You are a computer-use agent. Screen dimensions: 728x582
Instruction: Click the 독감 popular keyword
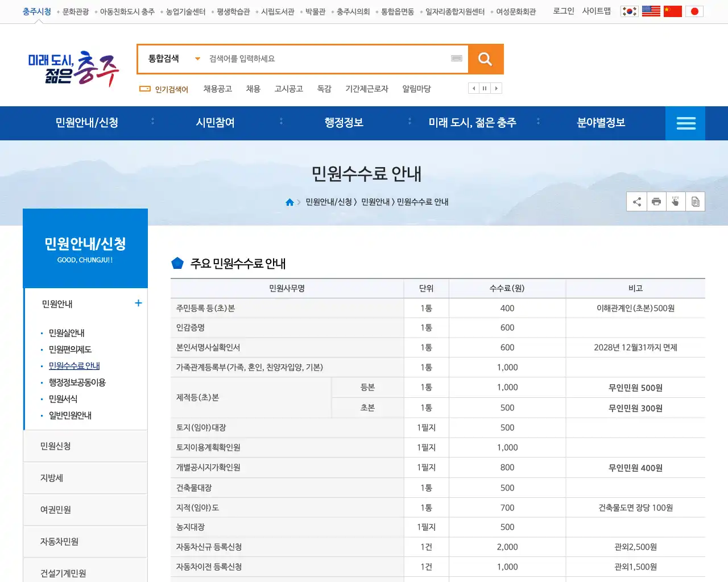(324, 89)
